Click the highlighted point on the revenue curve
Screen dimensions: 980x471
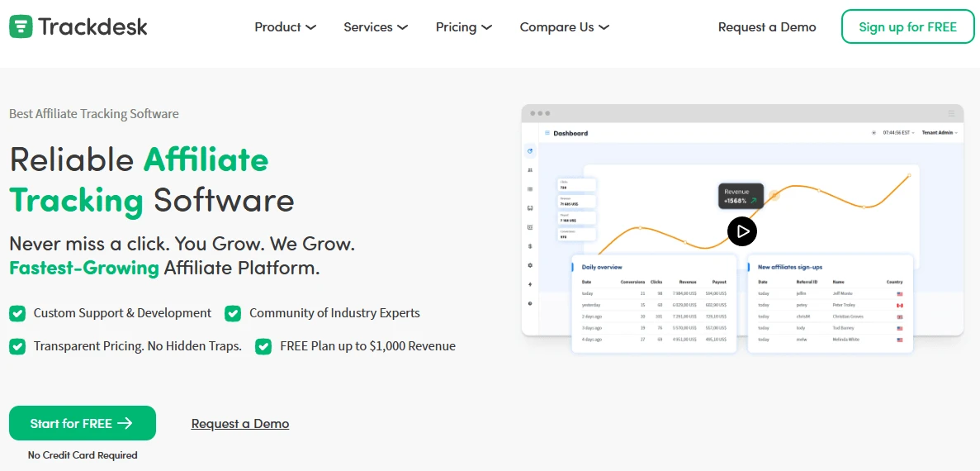pyautogui.click(x=774, y=196)
